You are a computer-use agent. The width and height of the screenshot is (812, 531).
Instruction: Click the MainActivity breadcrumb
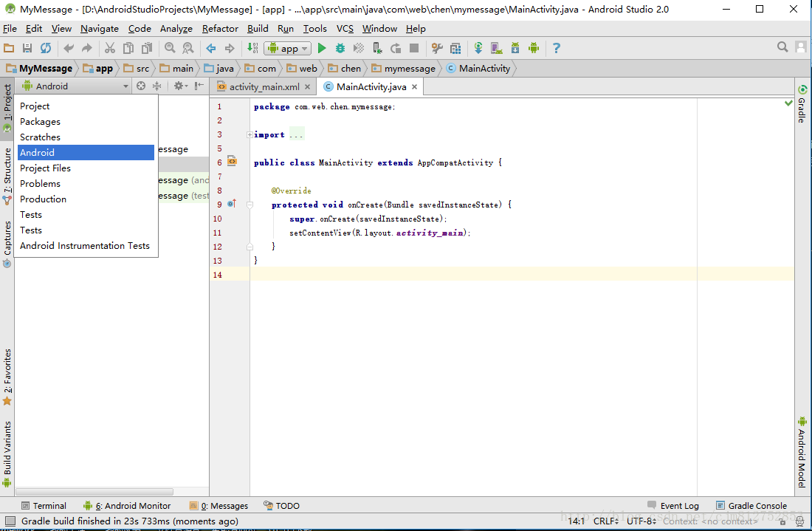tap(478, 69)
